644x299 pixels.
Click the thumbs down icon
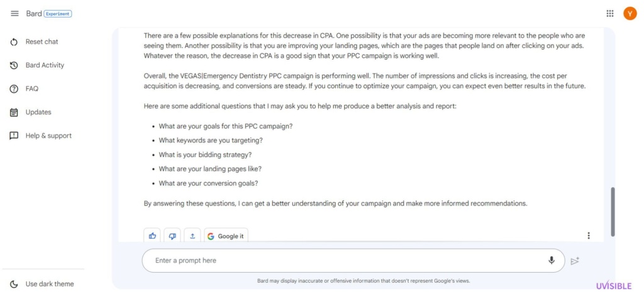click(172, 236)
